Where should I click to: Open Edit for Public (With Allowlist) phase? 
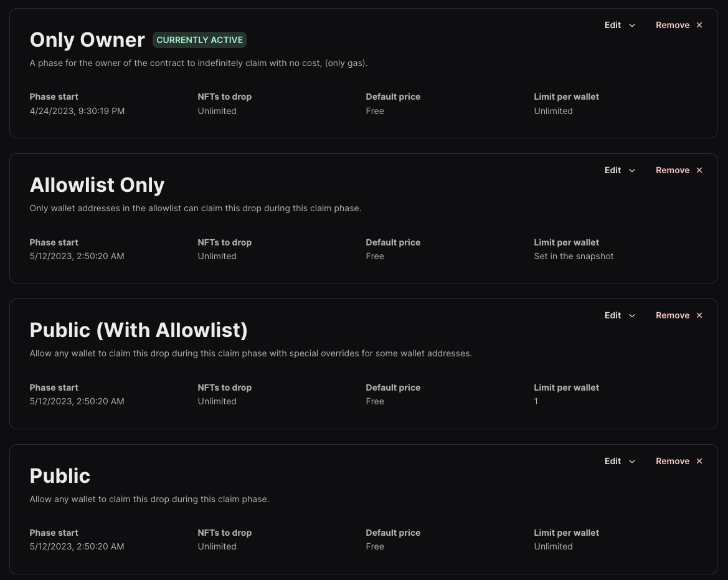[x=620, y=315]
